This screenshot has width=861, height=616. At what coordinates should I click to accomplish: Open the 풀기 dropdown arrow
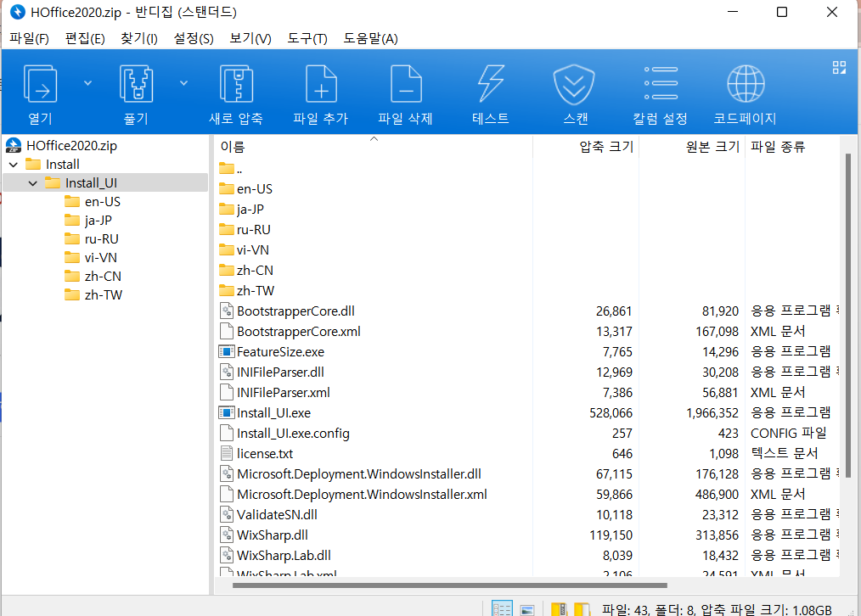184,83
